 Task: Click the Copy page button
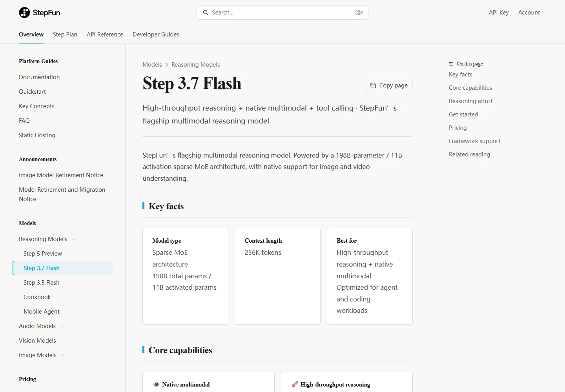(389, 85)
